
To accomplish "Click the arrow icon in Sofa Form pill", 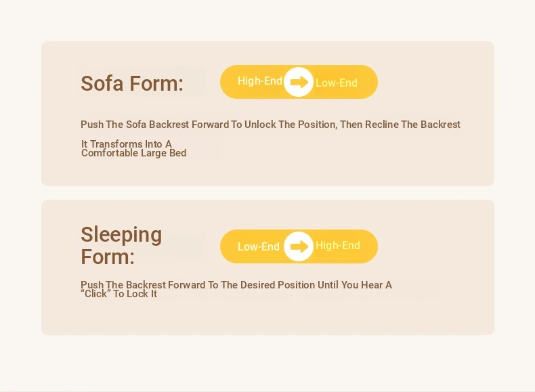I will coord(299,82).
